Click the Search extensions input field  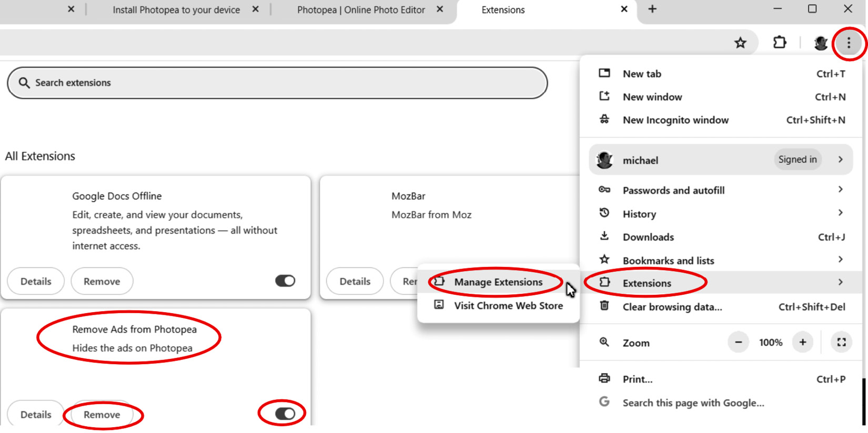coord(277,83)
